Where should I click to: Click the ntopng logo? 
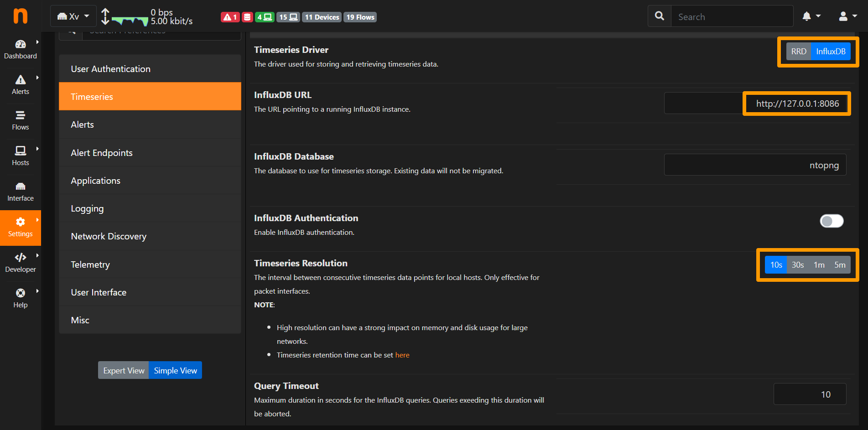[21, 16]
